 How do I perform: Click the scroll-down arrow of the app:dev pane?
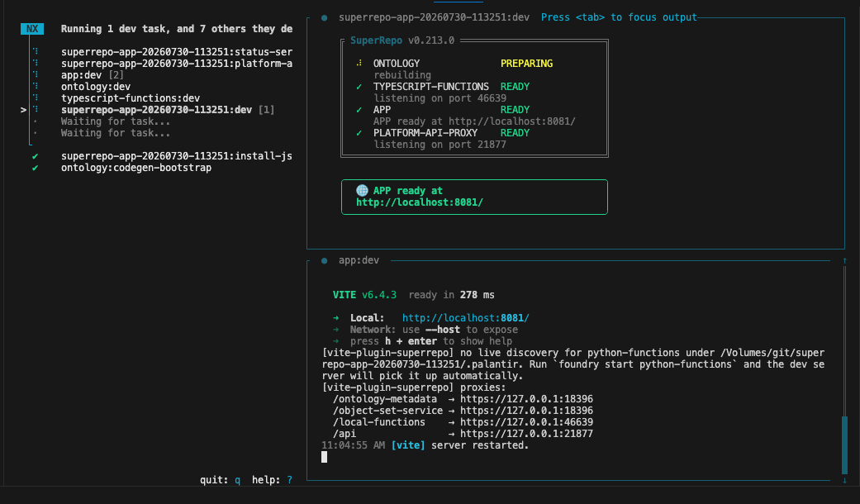point(844,480)
